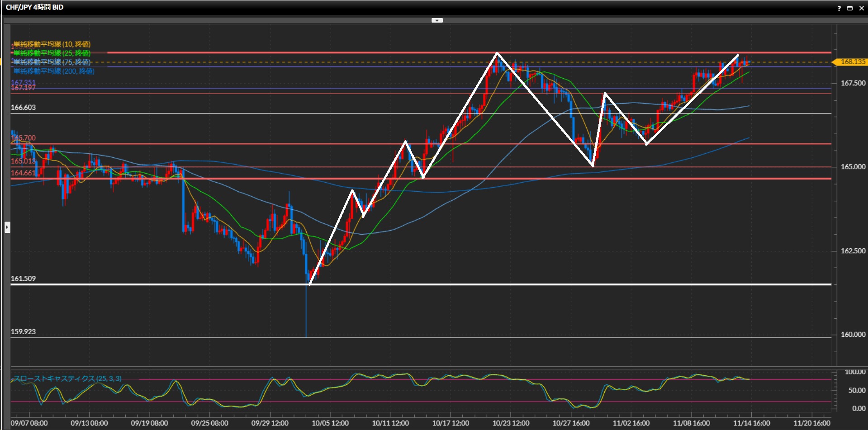The image size is (868, 430).
Task: Close the CHF/JPY chart window
Action: 861,8
